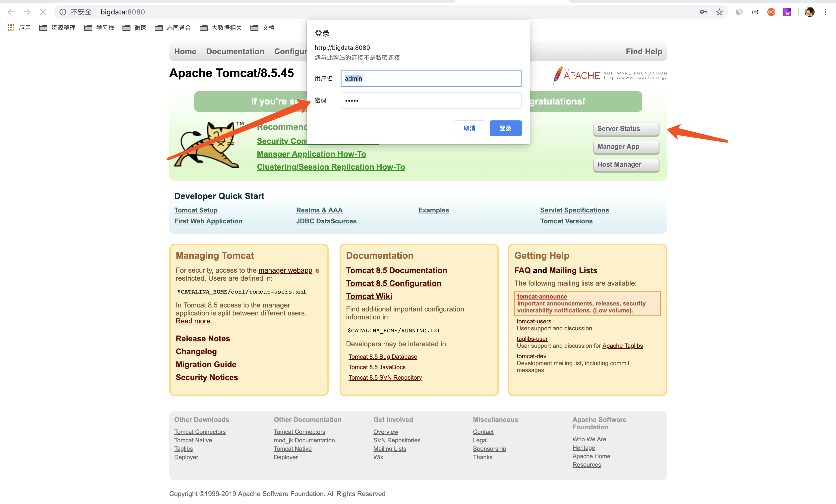Open the 应用 apps grid shortcut

19,27
